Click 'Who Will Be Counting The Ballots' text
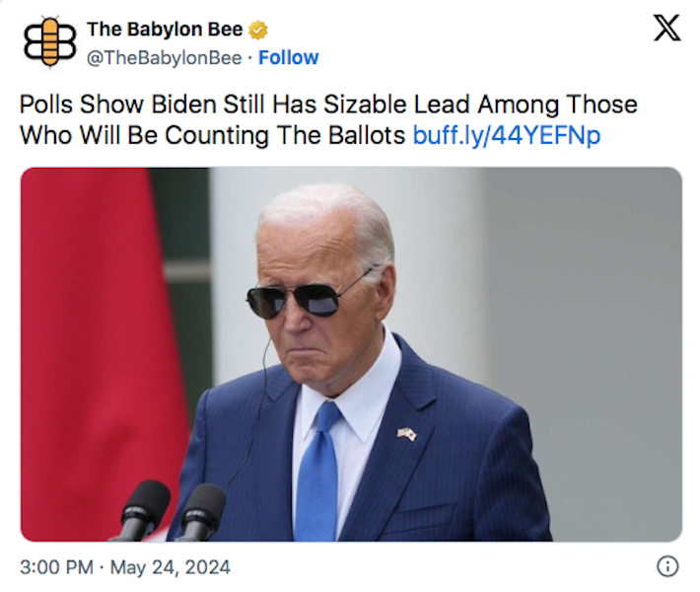Viewport: 700px width, 592px height. pos(213,135)
